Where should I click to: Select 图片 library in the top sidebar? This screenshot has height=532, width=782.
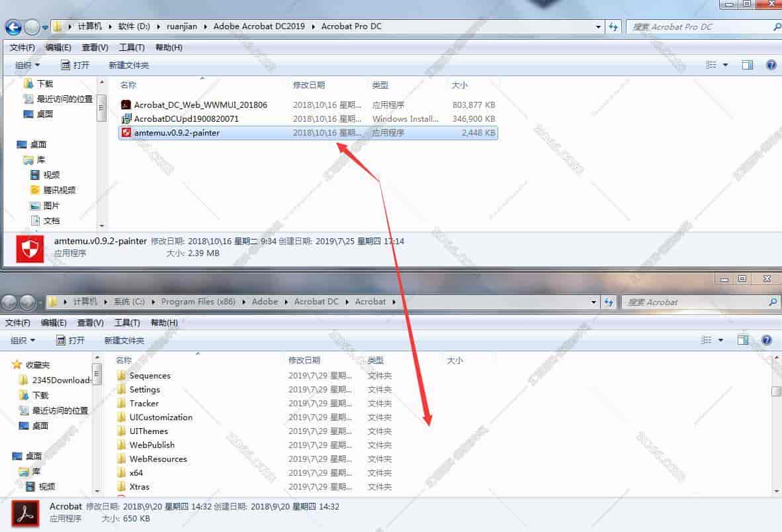click(45, 205)
